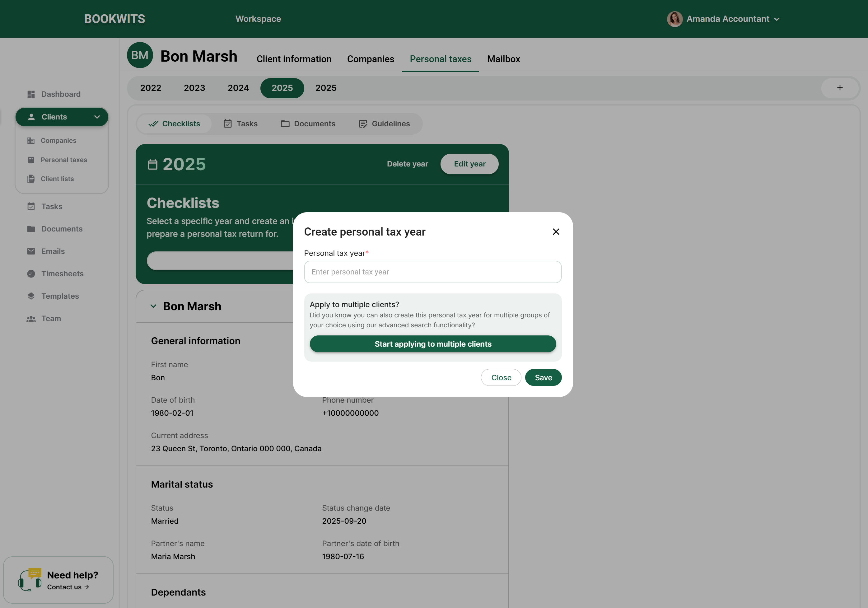Screen dimensions: 868x608
Task: Click the Emails envelope icon
Action: (31, 251)
